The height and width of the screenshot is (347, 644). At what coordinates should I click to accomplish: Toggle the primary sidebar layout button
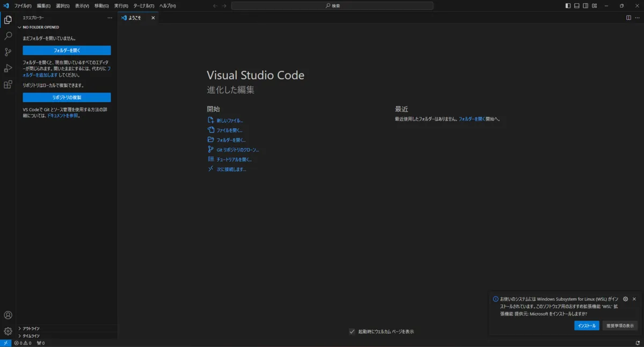568,6
